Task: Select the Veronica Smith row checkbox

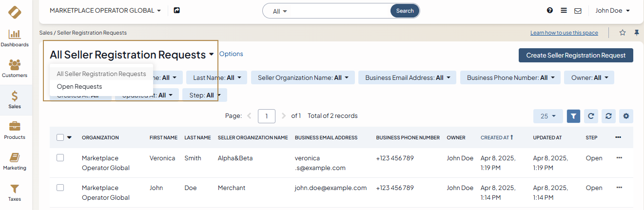Action: tap(60, 158)
